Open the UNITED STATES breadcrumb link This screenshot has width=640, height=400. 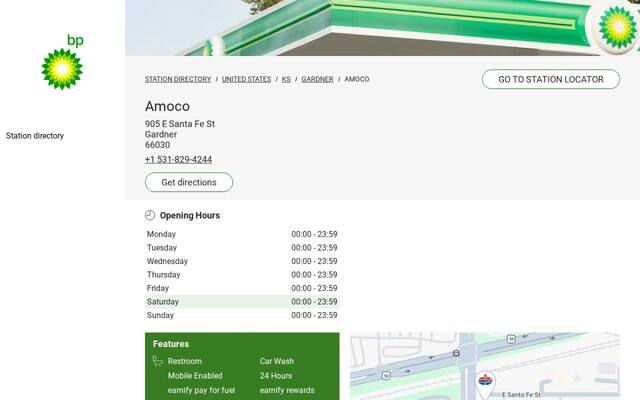click(x=247, y=79)
